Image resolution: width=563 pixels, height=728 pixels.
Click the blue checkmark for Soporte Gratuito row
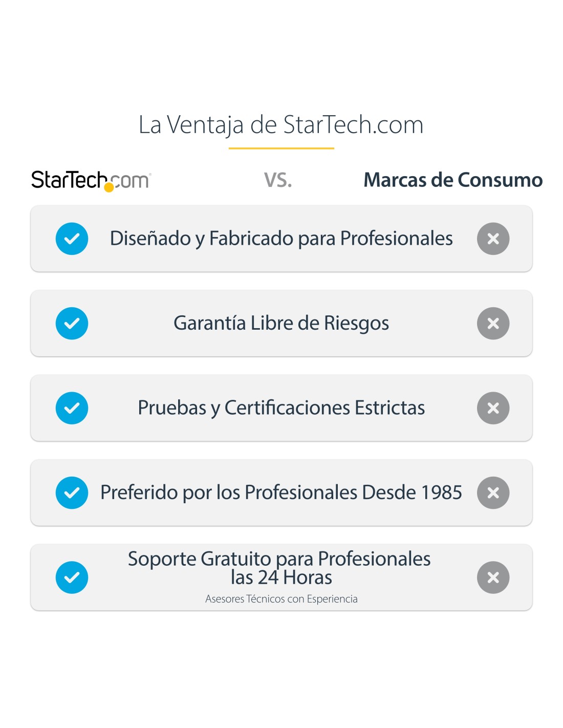coord(72,577)
